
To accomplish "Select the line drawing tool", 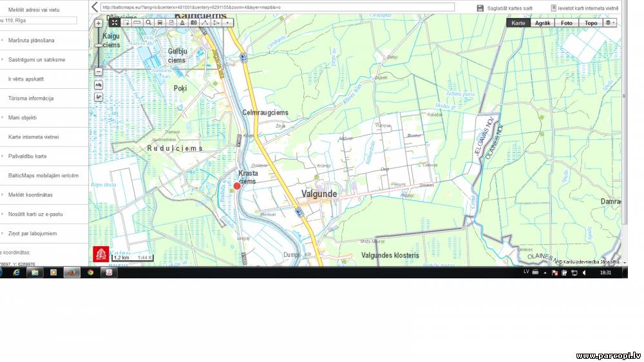I will 205,23.
